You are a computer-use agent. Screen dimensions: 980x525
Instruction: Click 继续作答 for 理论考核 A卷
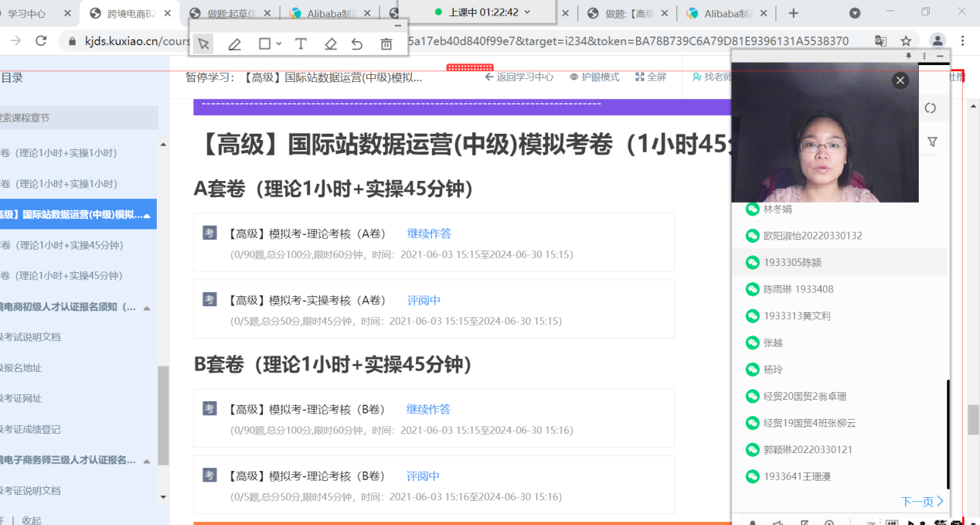[x=429, y=234]
